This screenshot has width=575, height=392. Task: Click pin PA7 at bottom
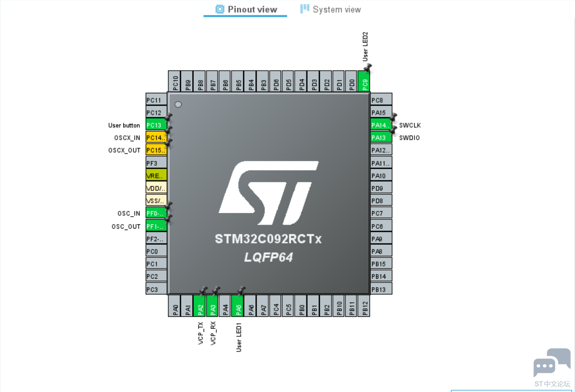click(x=263, y=306)
